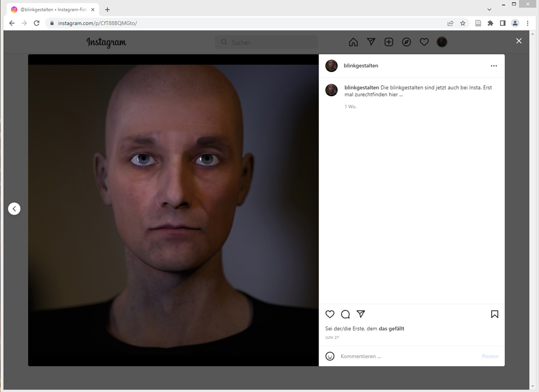Click the Instagram home icon
539x392 pixels.
coord(353,42)
